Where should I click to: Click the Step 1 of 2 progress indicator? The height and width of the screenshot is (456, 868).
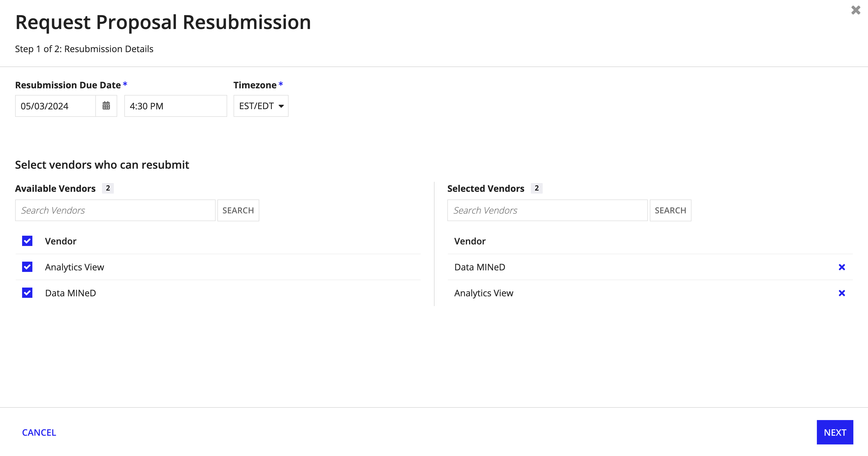[84, 49]
